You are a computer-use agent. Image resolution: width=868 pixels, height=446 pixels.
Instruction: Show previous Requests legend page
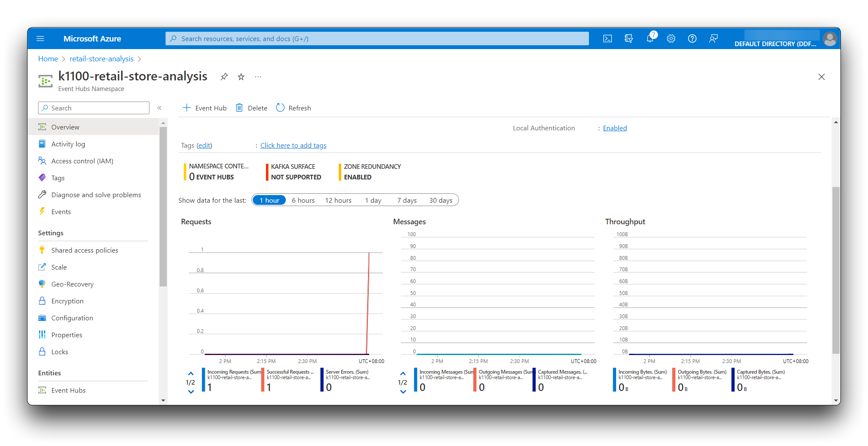click(x=191, y=374)
